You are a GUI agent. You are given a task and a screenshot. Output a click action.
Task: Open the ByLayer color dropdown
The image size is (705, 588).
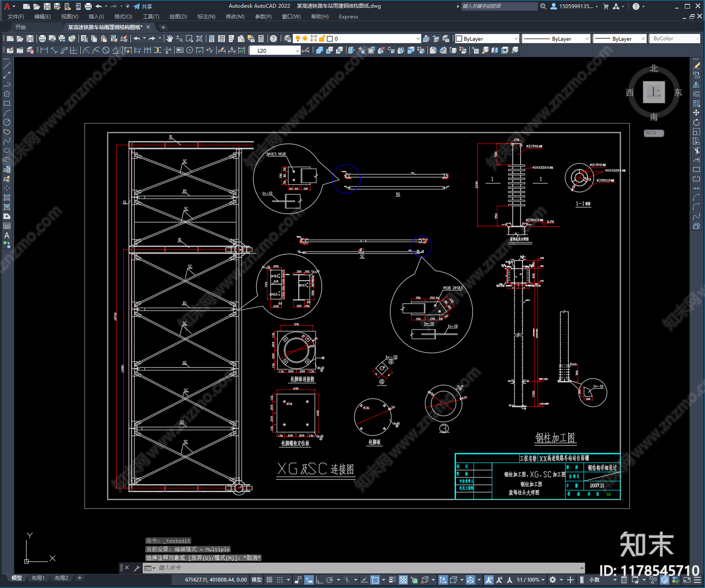pos(487,39)
